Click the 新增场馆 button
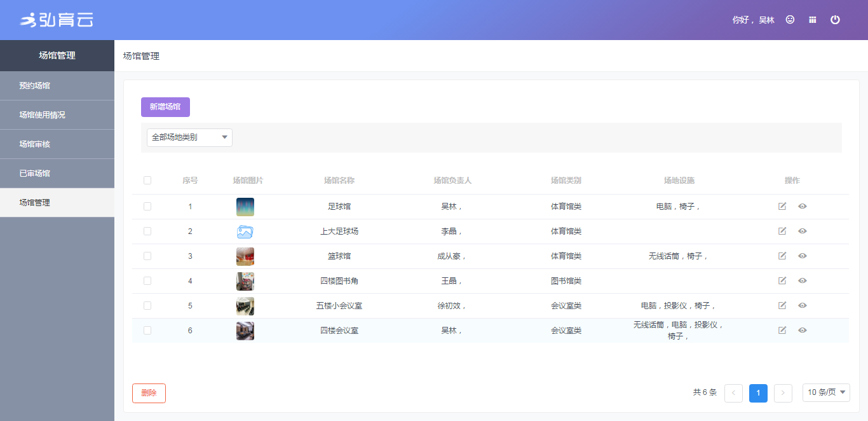Viewport: 868px width, 421px height. click(x=165, y=107)
